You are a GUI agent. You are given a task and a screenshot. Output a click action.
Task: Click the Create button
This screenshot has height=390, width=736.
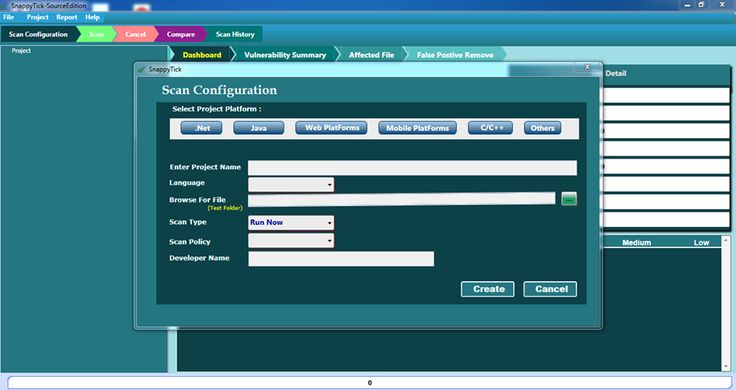click(x=488, y=289)
